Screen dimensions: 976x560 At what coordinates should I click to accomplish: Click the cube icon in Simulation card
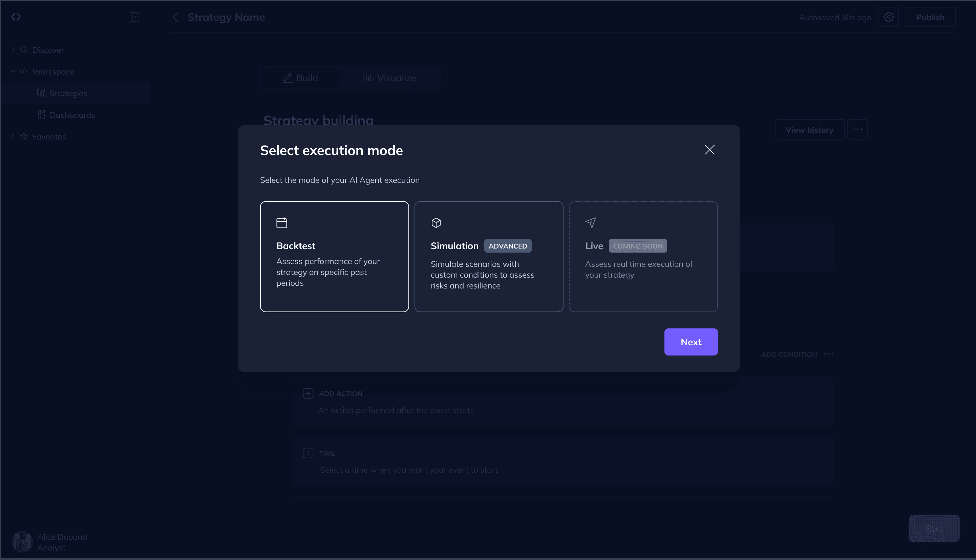click(x=436, y=223)
